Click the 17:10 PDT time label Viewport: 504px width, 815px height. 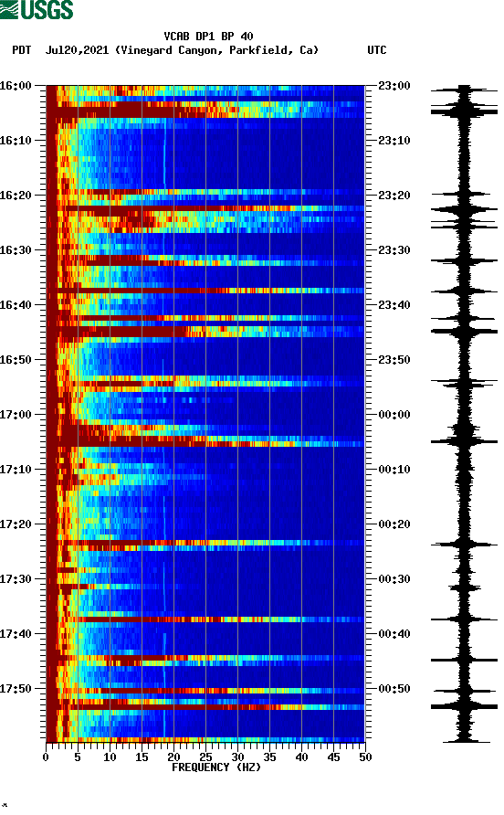(x=16, y=470)
